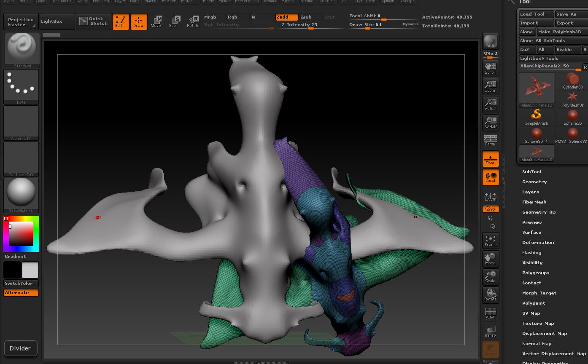
Task: Select Scale transpose mode in top shelf
Action: click(174, 21)
